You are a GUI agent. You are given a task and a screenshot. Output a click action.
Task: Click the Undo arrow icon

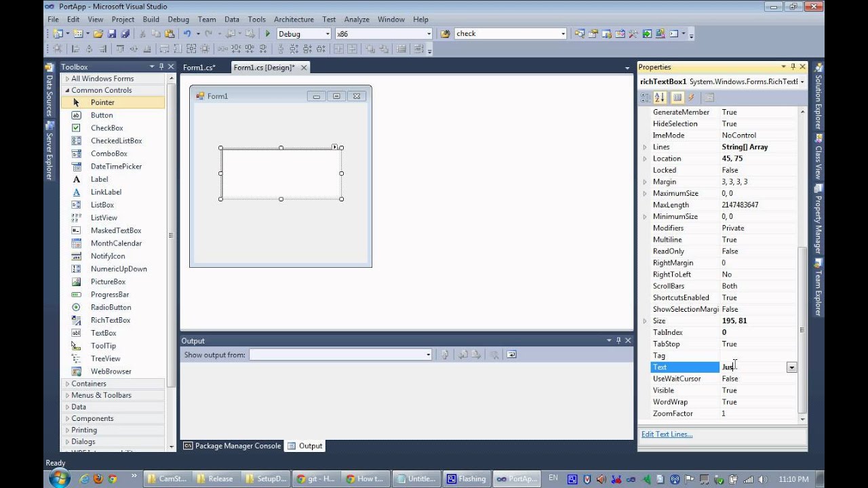point(187,33)
